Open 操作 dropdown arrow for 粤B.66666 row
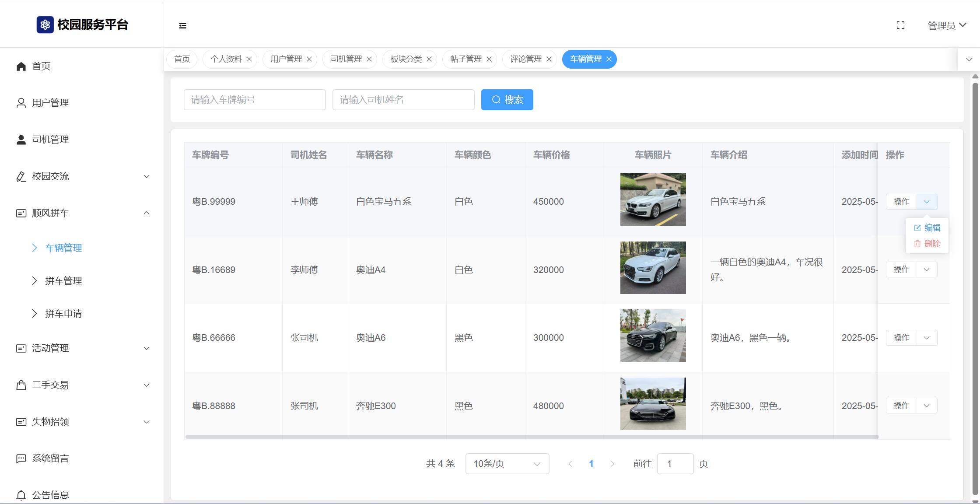 [x=927, y=338]
